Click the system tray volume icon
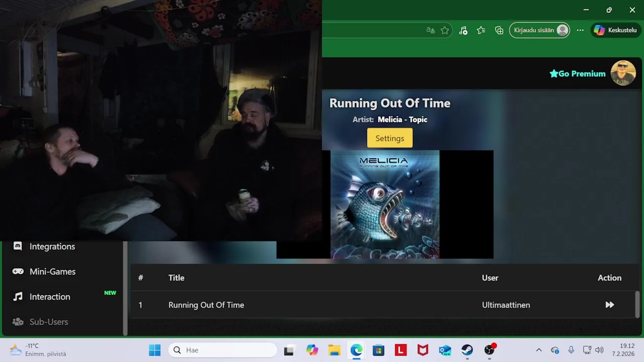This screenshot has height=362, width=644. (599, 350)
